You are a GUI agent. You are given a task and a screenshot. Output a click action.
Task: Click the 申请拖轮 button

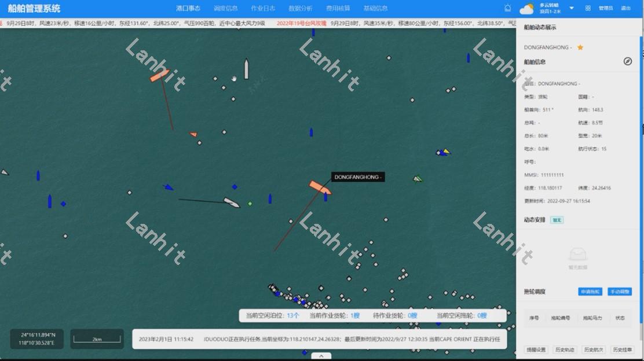point(590,292)
